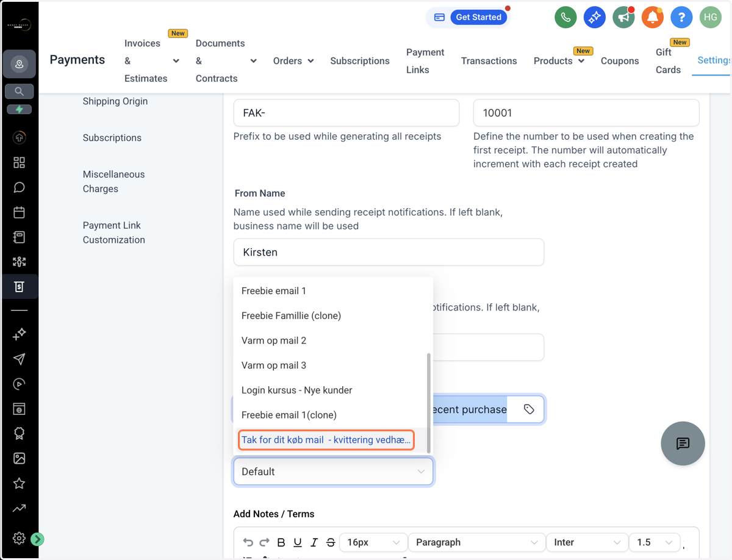Open Memberships award ribbon icon

click(19, 433)
